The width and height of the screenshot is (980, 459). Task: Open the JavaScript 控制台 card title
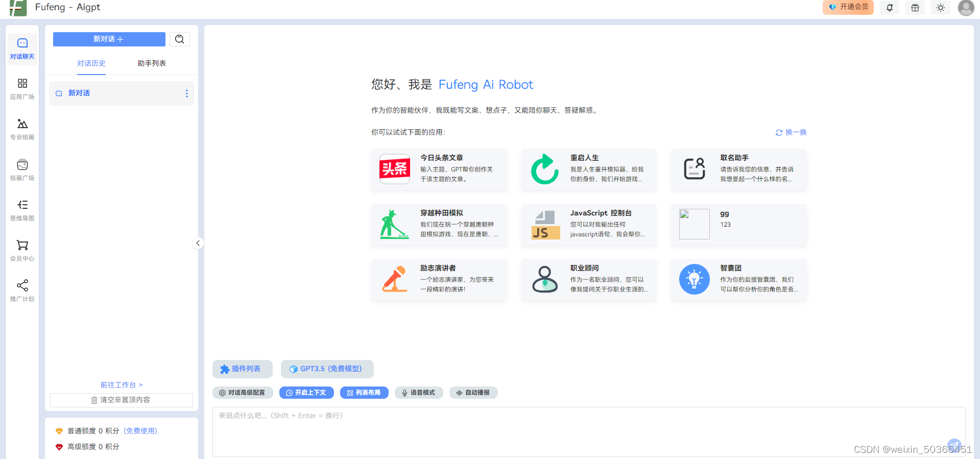click(x=601, y=213)
